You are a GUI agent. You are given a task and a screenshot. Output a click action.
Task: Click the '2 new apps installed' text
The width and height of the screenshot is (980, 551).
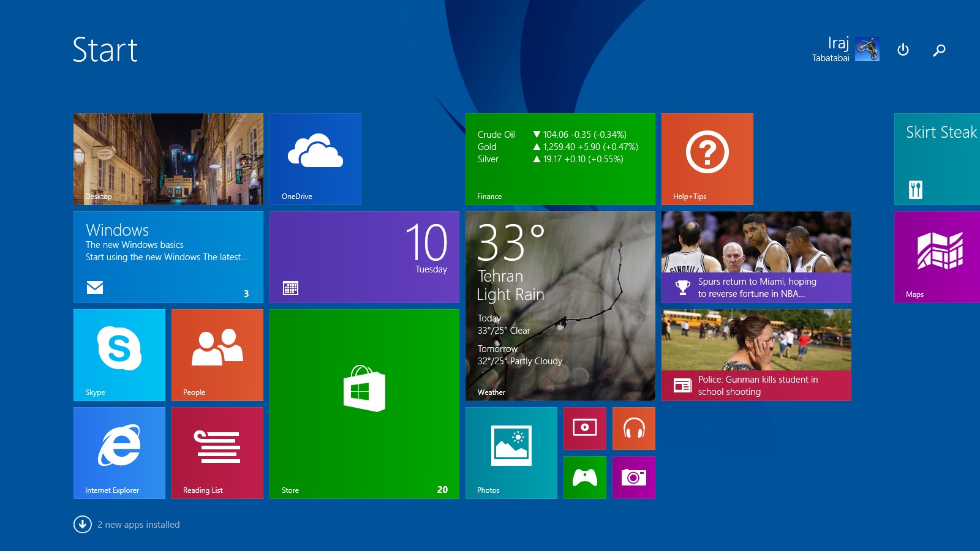point(138,525)
